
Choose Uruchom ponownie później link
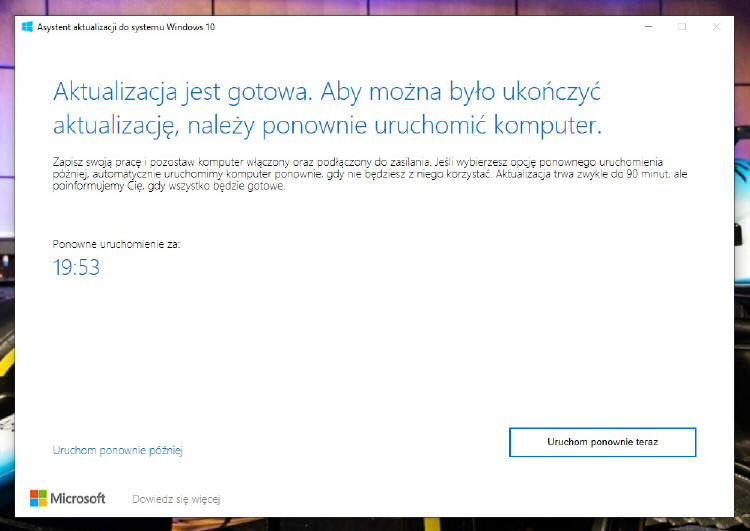[x=118, y=450]
